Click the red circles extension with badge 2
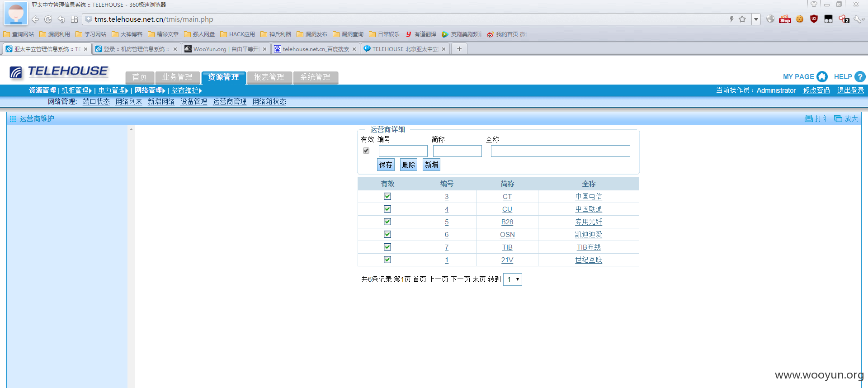Image resolution: width=868 pixels, height=388 pixels. 844,19
